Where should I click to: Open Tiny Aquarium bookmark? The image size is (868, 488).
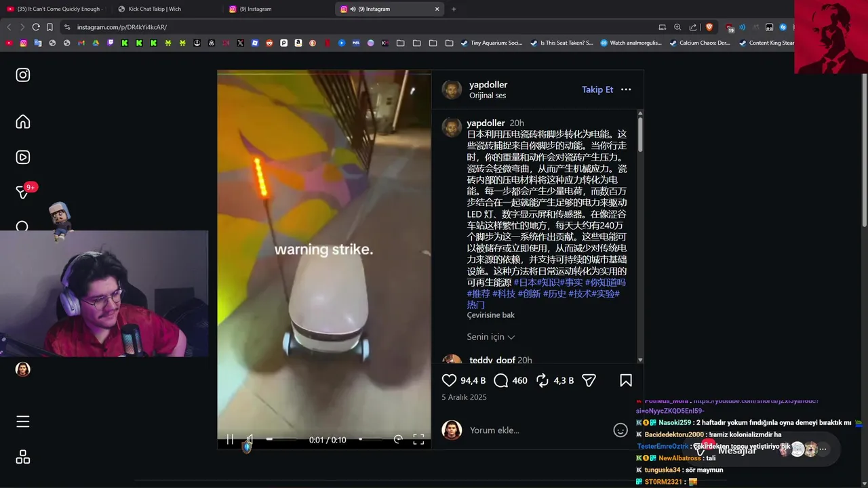[492, 43]
